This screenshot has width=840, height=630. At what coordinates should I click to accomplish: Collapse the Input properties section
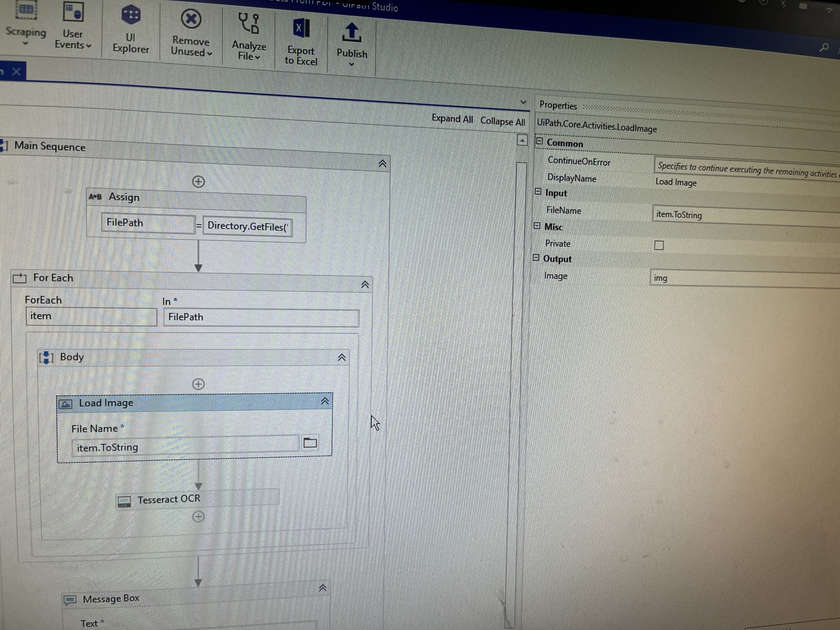[x=538, y=192]
